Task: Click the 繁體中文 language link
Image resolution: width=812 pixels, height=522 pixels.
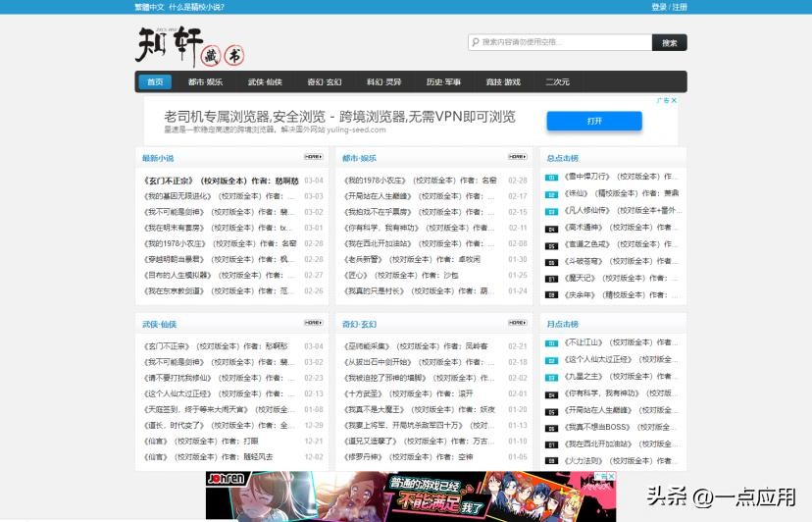Action: point(150,7)
